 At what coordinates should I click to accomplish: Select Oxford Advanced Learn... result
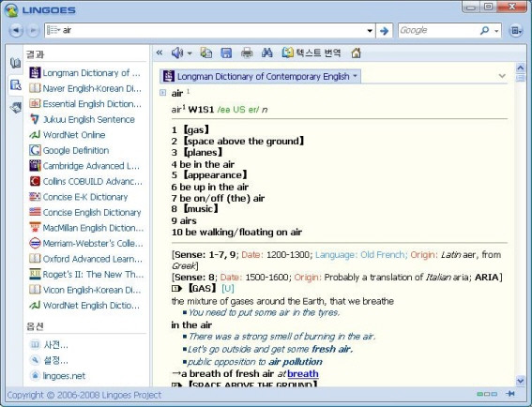click(85, 259)
